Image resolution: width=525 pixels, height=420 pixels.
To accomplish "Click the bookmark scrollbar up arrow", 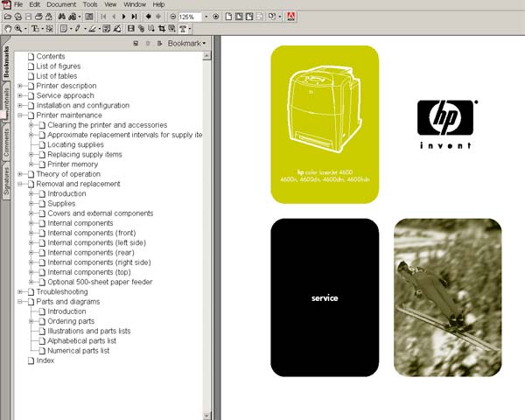I will [x=206, y=56].
